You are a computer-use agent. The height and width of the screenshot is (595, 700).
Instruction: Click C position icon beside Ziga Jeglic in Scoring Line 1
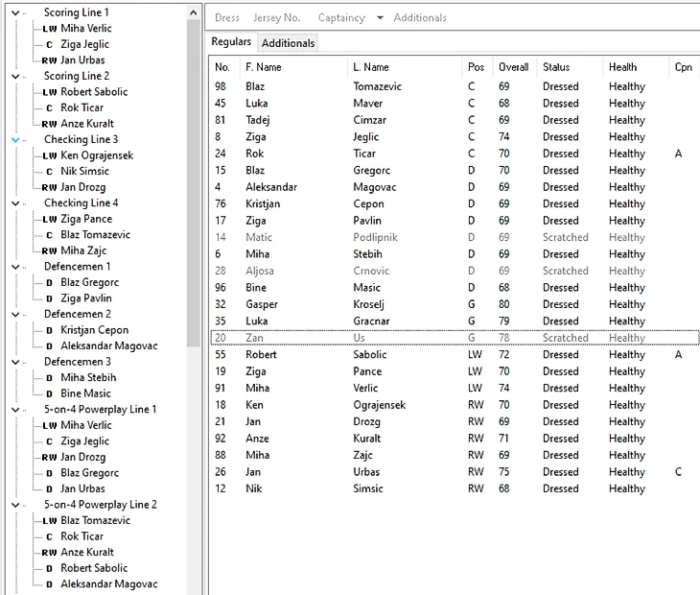tap(50, 44)
